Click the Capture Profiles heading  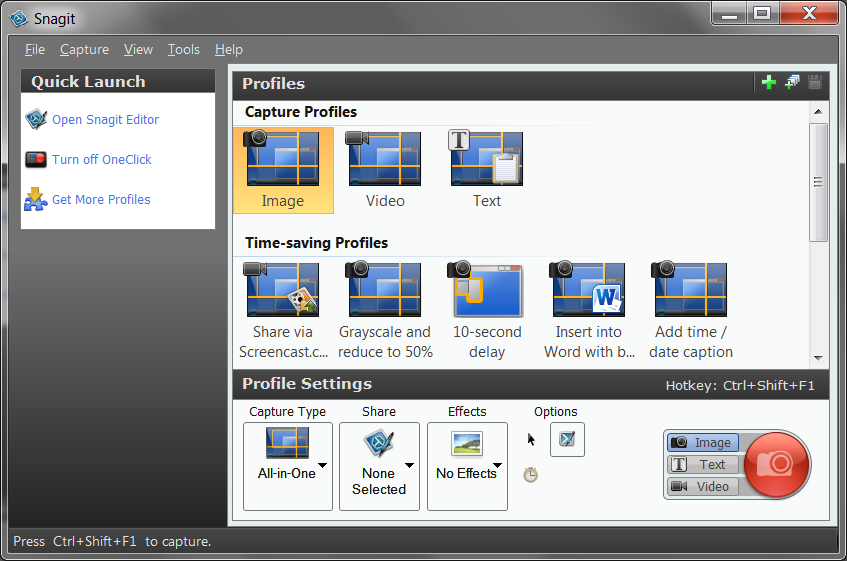[x=301, y=112]
